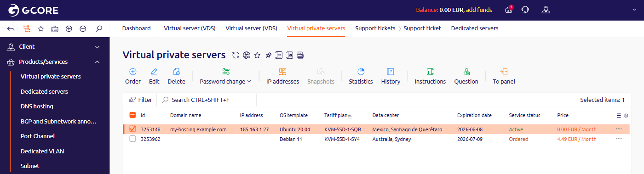
Task: Print the list via printer icon
Action: [x=300, y=56]
